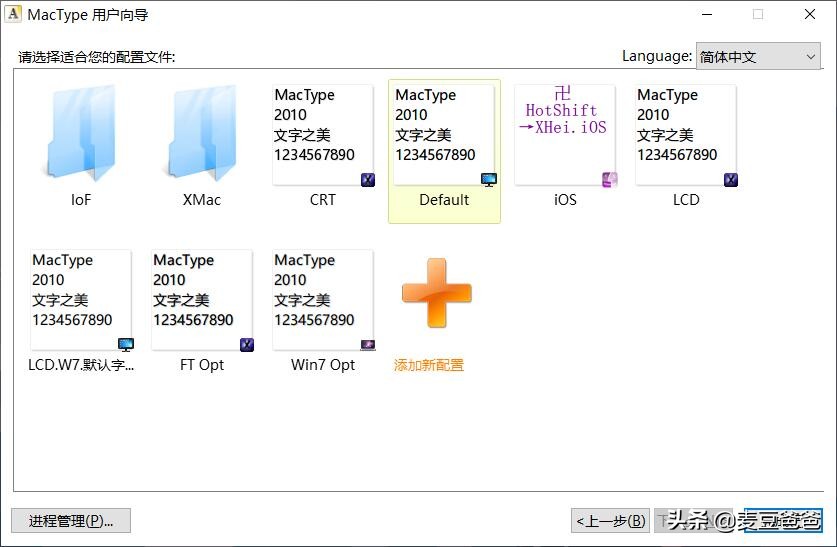This screenshot has height=547, width=837.
Task: Select the Win7 Opt profile
Action: [x=323, y=300]
